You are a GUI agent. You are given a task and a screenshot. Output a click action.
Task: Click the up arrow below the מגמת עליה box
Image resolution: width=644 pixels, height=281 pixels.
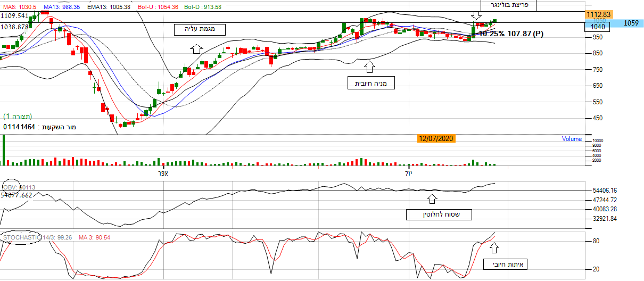pyautogui.click(x=196, y=49)
